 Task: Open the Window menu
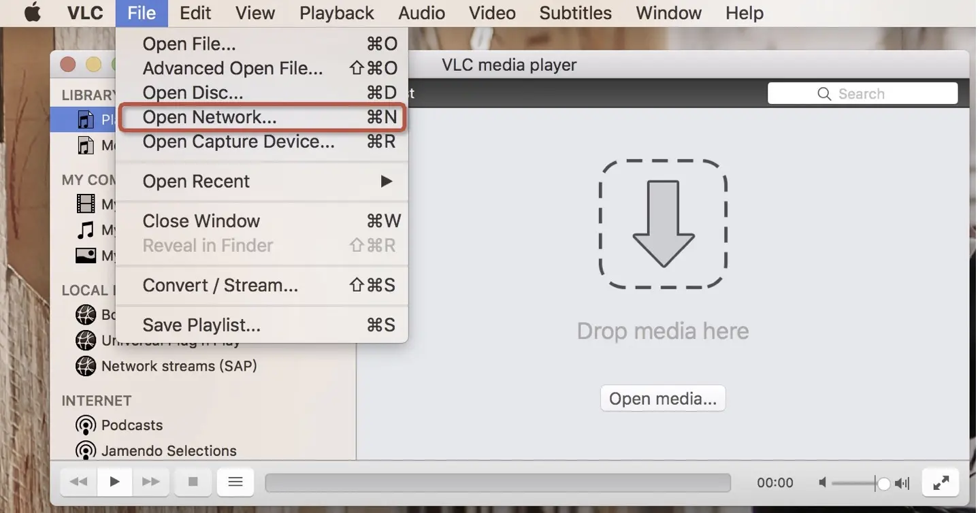[x=668, y=13]
